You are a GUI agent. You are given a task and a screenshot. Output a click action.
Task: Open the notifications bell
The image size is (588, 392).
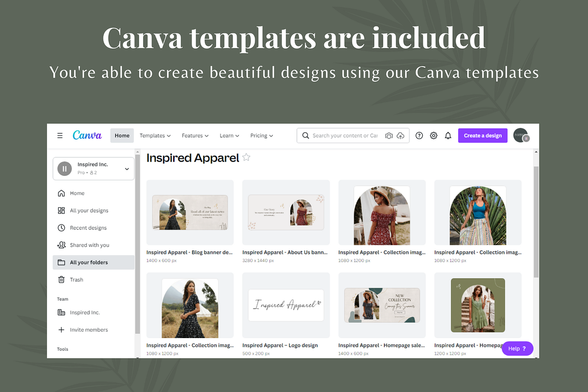click(x=448, y=136)
